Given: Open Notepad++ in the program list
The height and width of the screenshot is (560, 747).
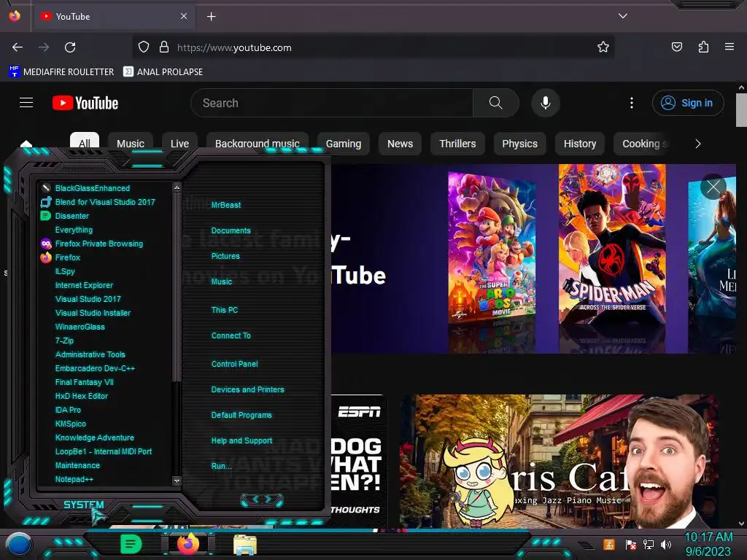Looking at the screenshot, I should [74, 479].
